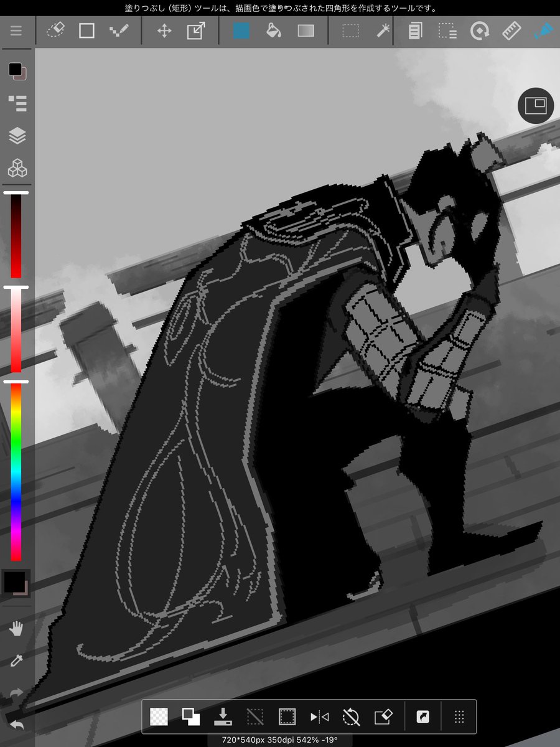Open the shortcut arrow button
Image resolution: width=560 pixels, height=747 pixels.
click(x=423, y=717)
